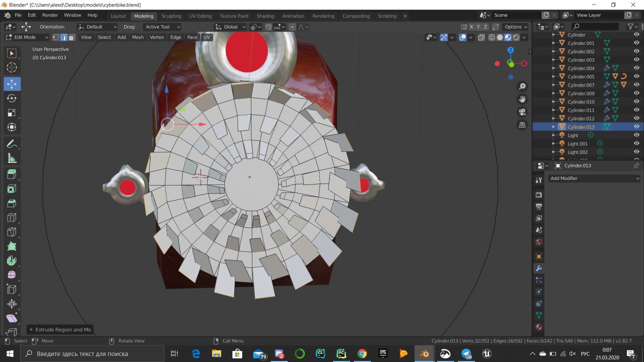
Task: Toggle snapping magnet
Action: pyautogui.click(x=269, y=27)
